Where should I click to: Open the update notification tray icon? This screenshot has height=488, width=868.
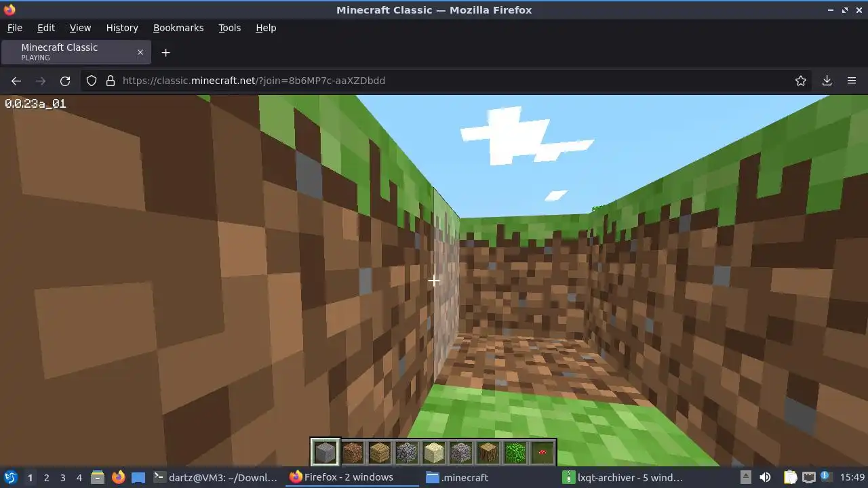coord(826,478)
